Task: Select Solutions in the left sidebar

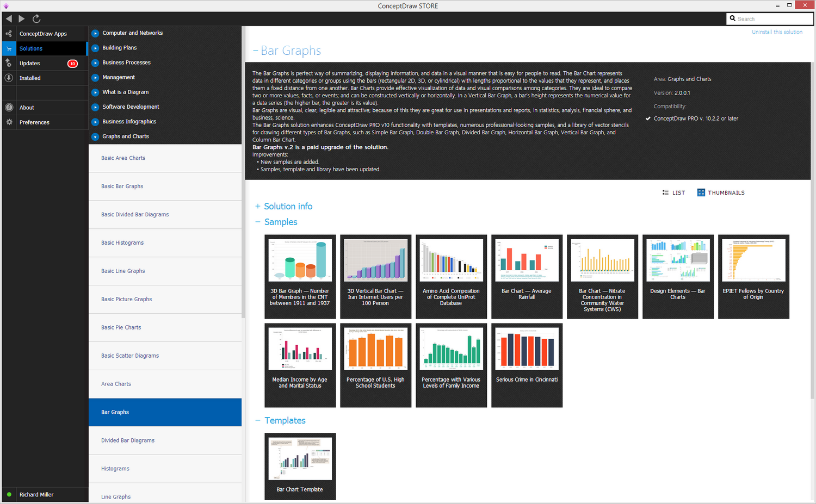Action: 31,48
